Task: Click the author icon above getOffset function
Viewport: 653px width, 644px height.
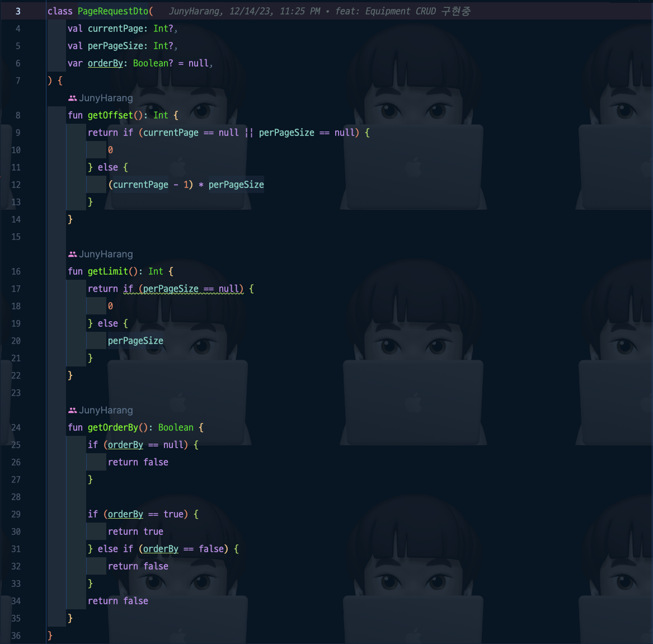Action: point(73,98)
